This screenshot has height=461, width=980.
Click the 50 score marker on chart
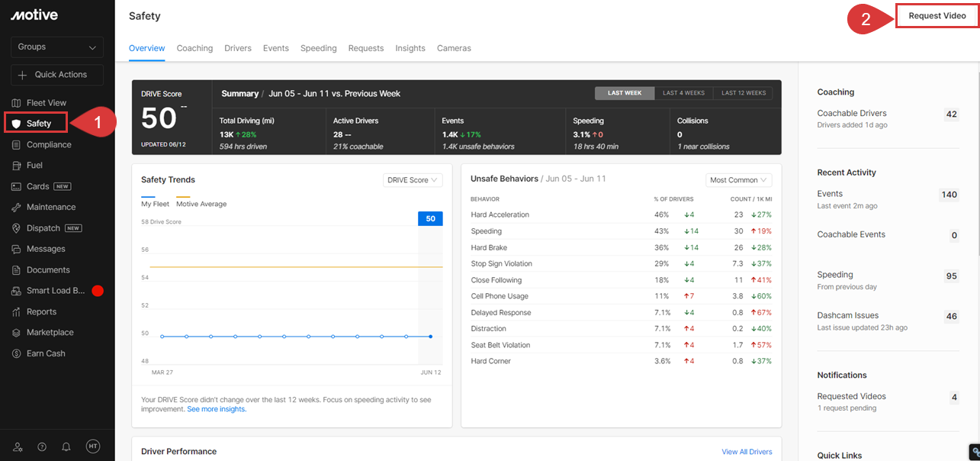pos(430,219)
